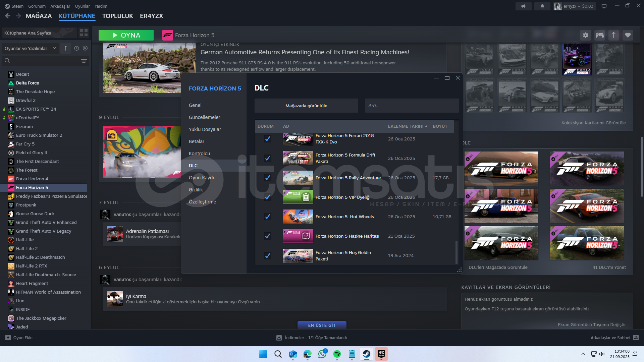Switch to the MAĞAZA tab

click(39, 16)
